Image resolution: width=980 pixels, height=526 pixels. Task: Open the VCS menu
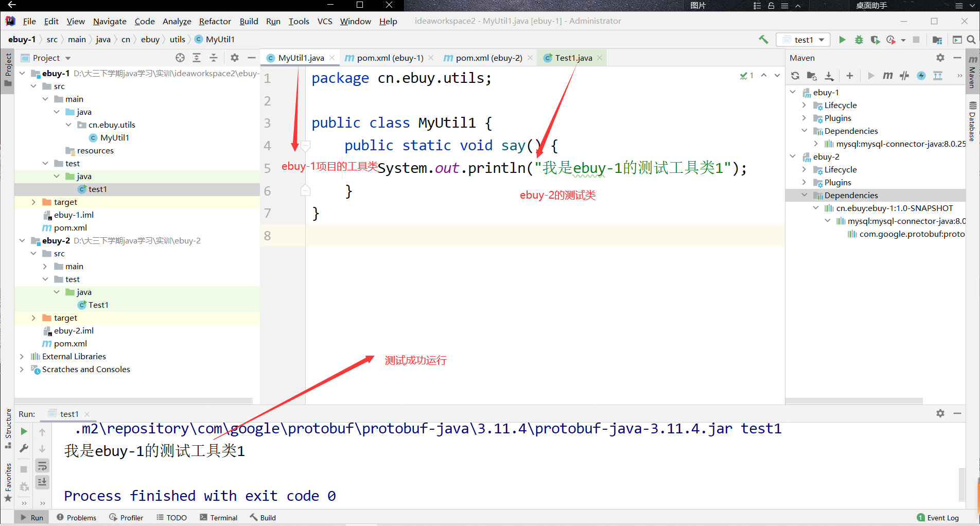(325, 21)
